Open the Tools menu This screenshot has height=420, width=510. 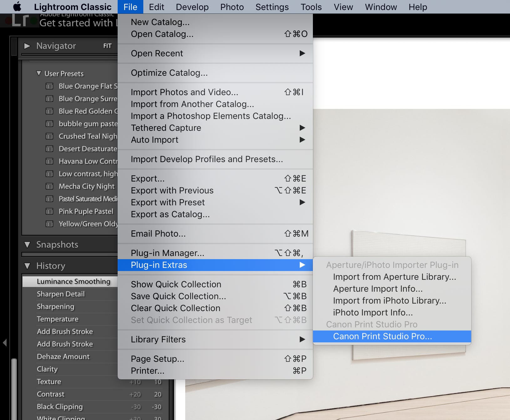[311, 7]
